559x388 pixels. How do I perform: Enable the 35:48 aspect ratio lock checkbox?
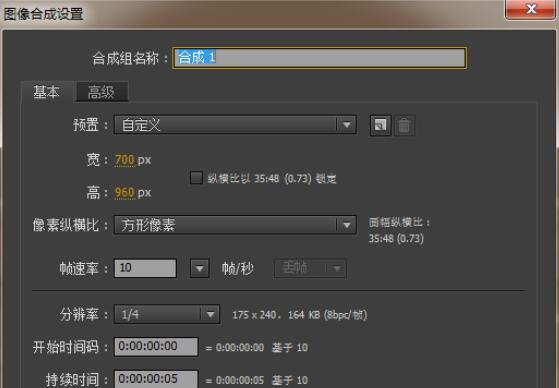196,178
